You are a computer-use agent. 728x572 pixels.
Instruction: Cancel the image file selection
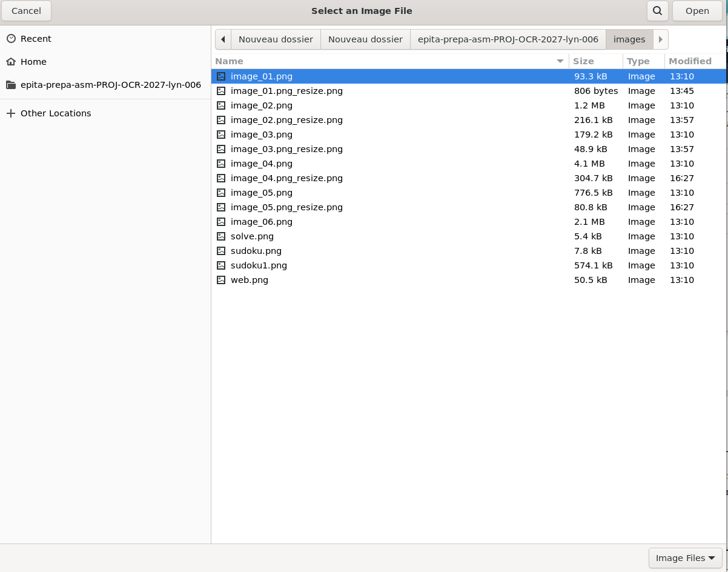[26, 11]
